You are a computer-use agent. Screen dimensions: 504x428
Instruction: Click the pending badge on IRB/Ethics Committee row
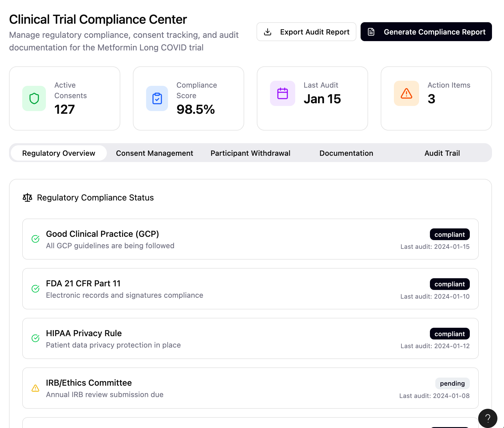(x=452, y=383)
